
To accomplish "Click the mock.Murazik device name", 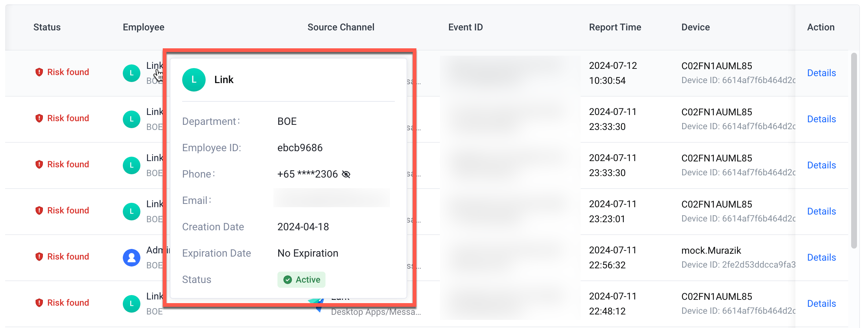I will (x=711, y=250).
